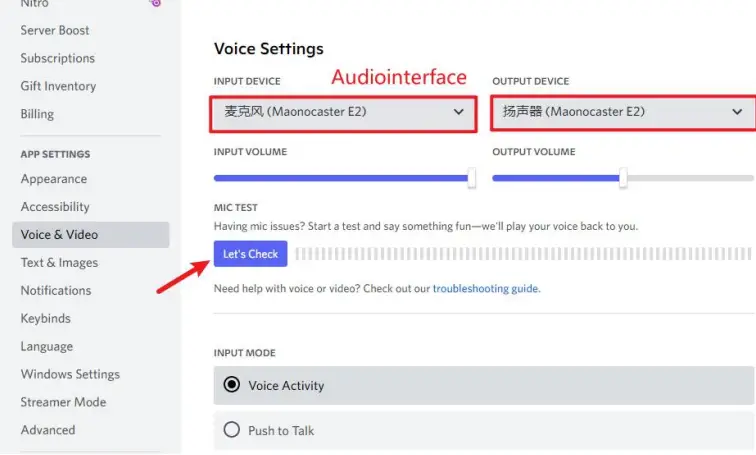Open the Maonocaster E2 input device combo box

(330, 112)
